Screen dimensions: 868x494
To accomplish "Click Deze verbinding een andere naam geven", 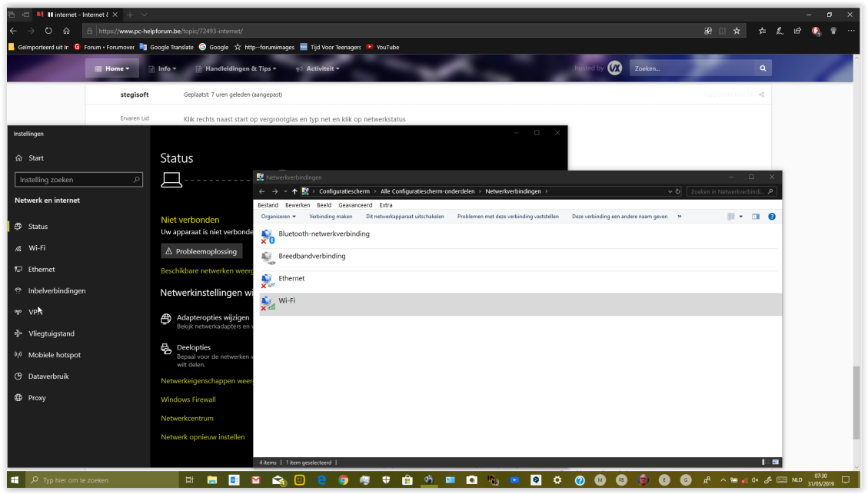I will tap(620, 217).
